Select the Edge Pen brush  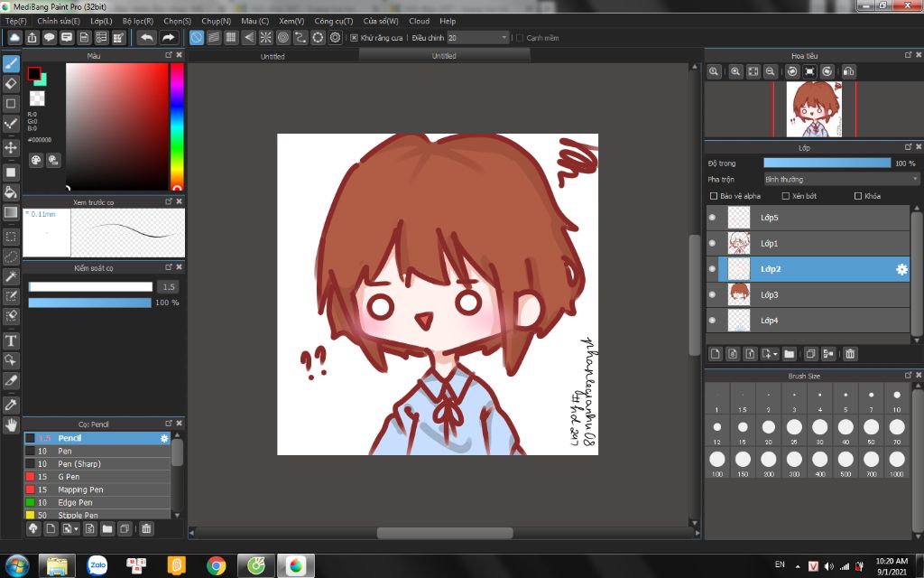tap(97, 502)
